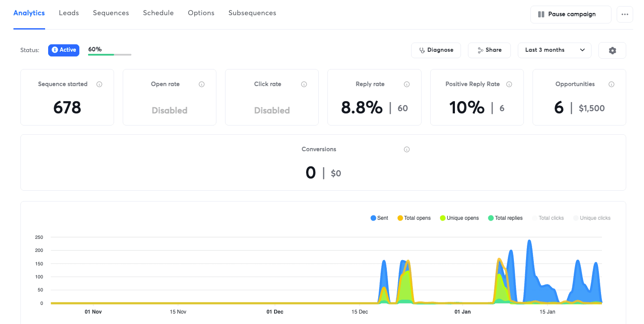This screenshot has width=644, height=324.
Task: Click the info icon on Click rate card
Action: pos(304,84)
